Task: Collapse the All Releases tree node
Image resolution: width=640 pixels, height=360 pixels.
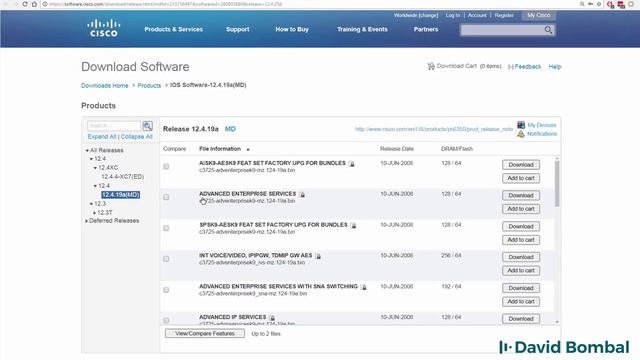Action: coord(87,151)
